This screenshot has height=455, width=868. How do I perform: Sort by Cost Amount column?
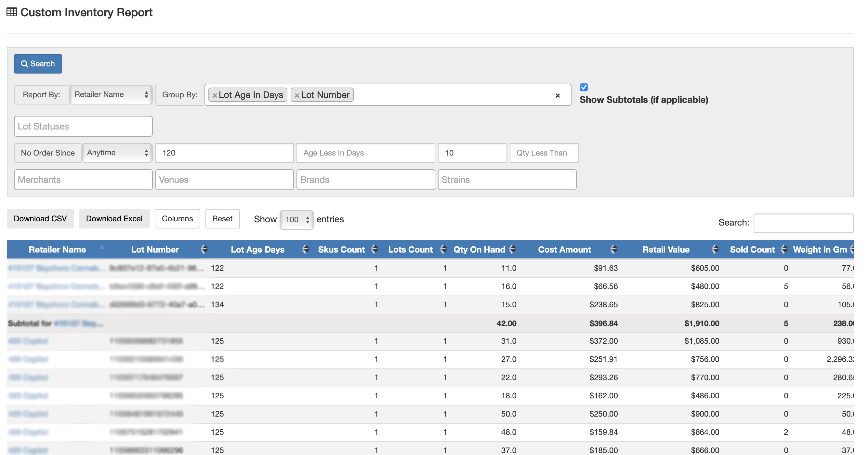click(613, 249)
